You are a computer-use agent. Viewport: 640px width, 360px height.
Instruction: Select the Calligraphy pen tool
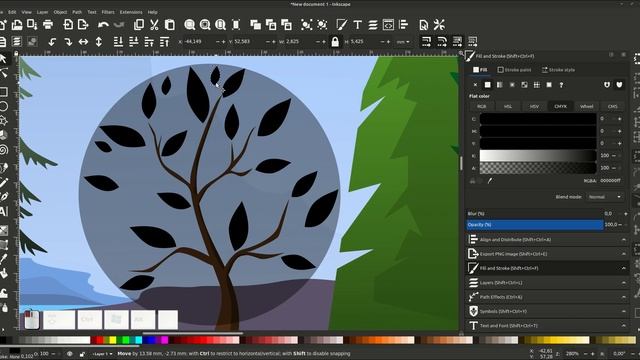pyautogui.click(x=3, y=197)
